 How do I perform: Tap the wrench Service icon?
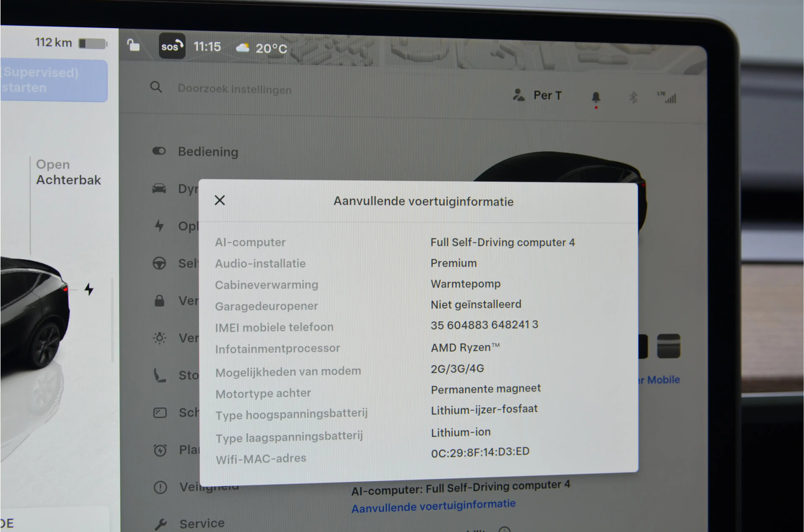click(x=161, y=524)
